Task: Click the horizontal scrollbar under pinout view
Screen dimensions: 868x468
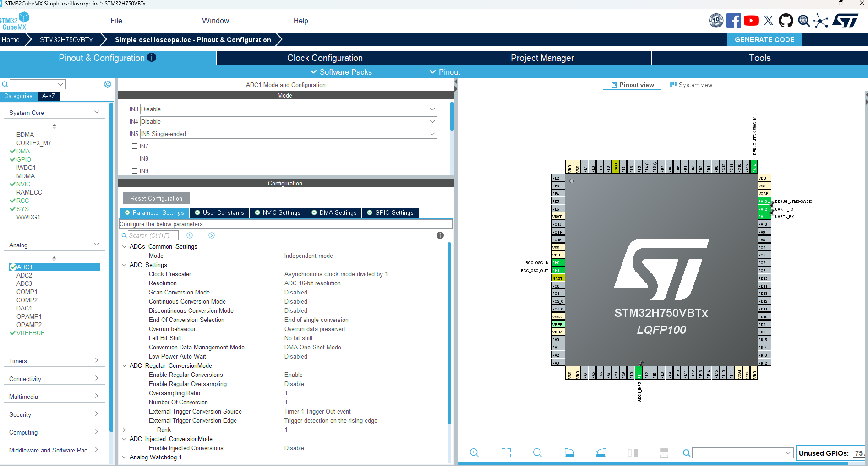Action: [652, 463]
